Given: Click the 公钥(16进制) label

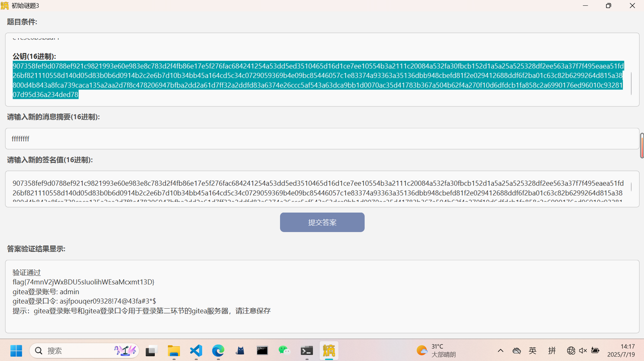Looking at the screenshot, I should 34,56.
